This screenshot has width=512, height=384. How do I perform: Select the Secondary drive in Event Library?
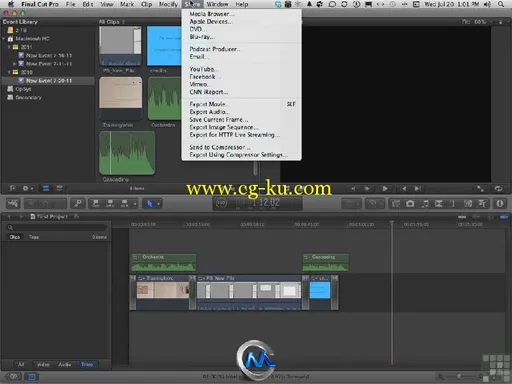[24, 97]
